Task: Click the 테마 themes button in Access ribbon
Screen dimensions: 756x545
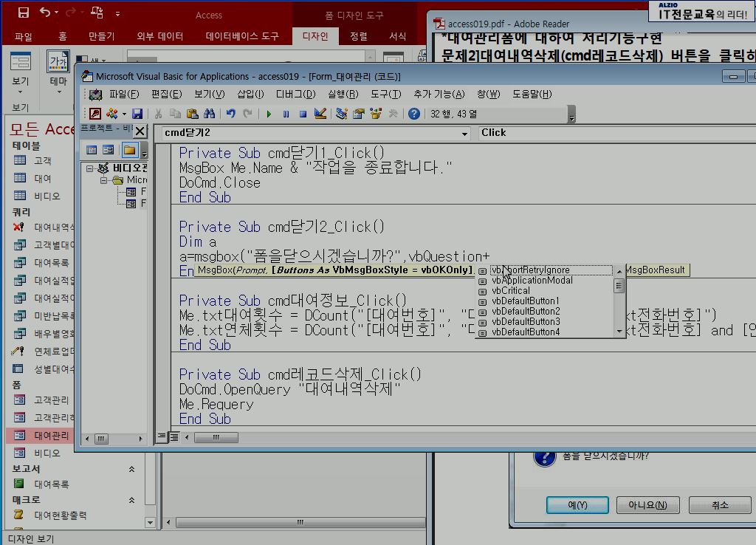Action: tap(58, 72)
